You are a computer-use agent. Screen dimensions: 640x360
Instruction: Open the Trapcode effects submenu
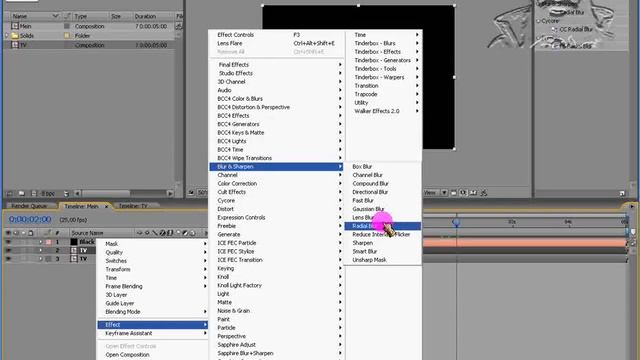tap(384, 94)
